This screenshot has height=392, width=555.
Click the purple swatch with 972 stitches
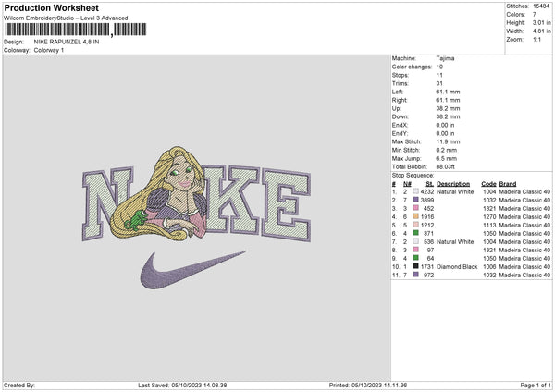416,275
